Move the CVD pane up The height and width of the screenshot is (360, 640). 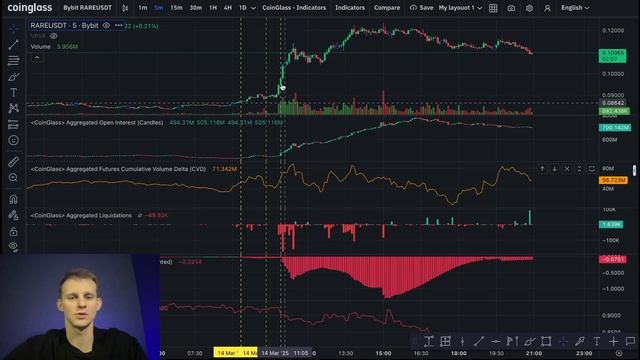(x=542, y=169)
